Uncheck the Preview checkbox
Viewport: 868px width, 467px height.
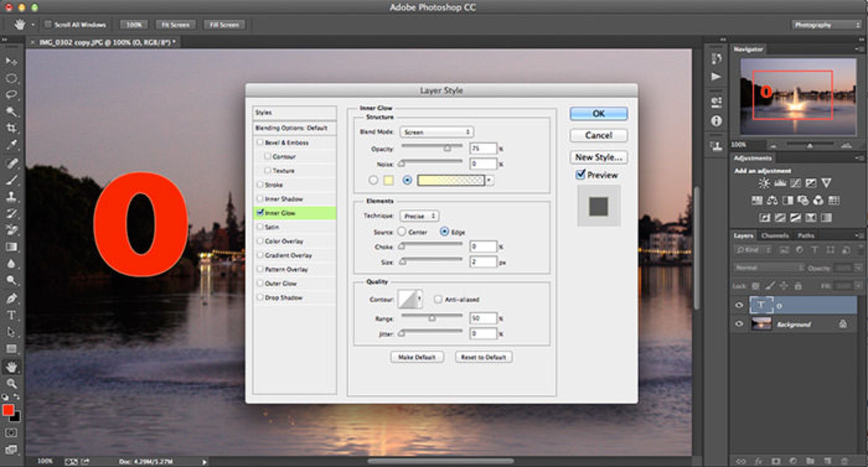click(x=580, y=174)
